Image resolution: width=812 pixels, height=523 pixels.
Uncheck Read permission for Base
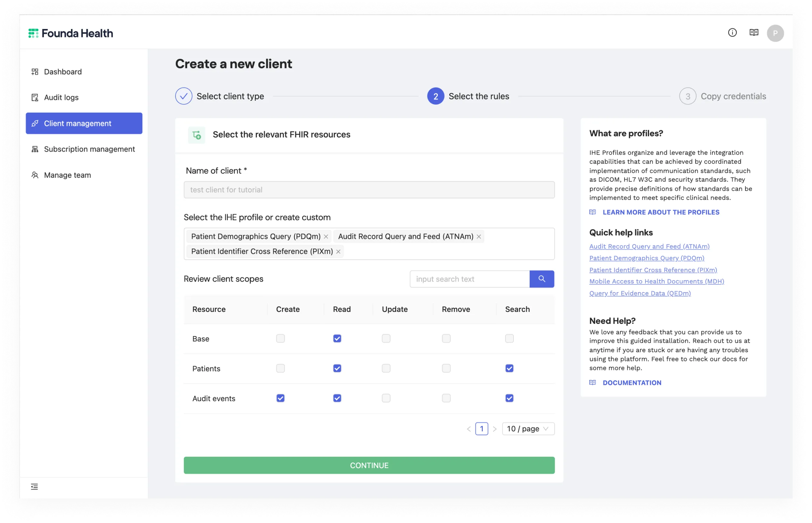(337, 339)
